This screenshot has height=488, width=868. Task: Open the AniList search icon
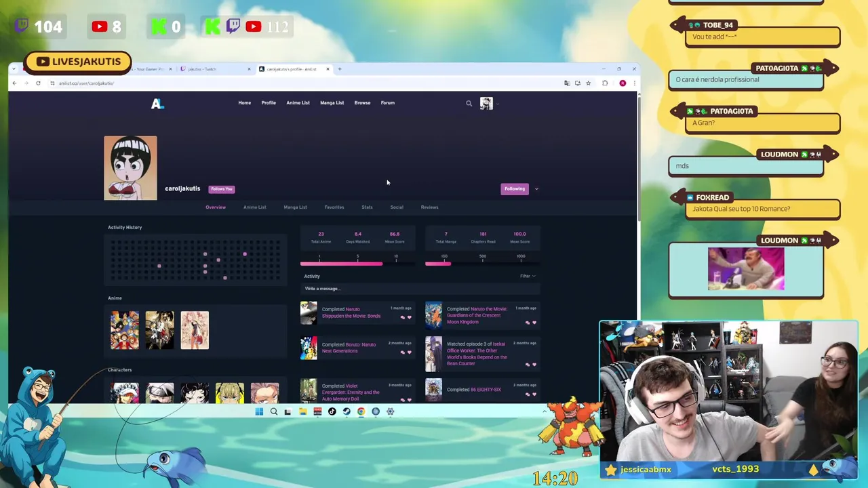coord(469,104)
